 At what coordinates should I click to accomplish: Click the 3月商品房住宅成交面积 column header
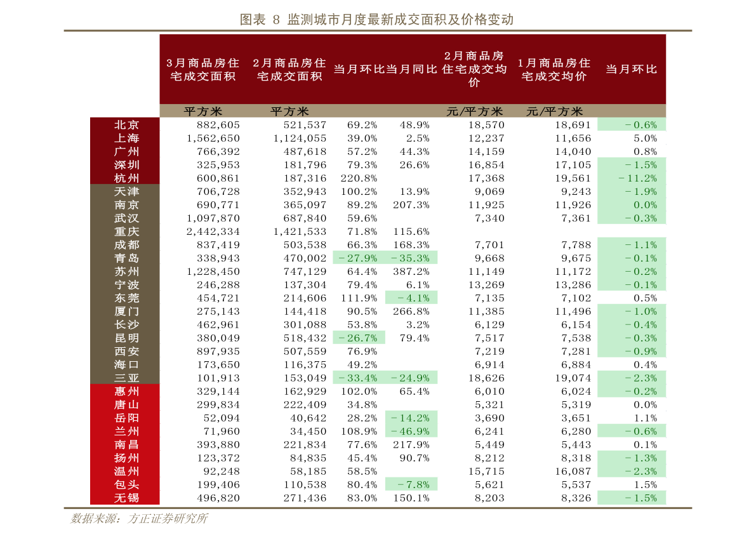(203, 69)
